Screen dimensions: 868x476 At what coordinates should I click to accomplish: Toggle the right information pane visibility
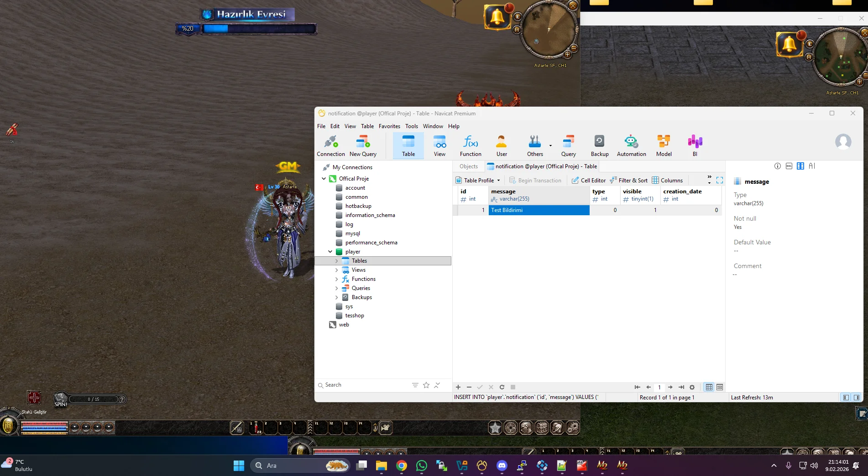click(x=857, y=398)
